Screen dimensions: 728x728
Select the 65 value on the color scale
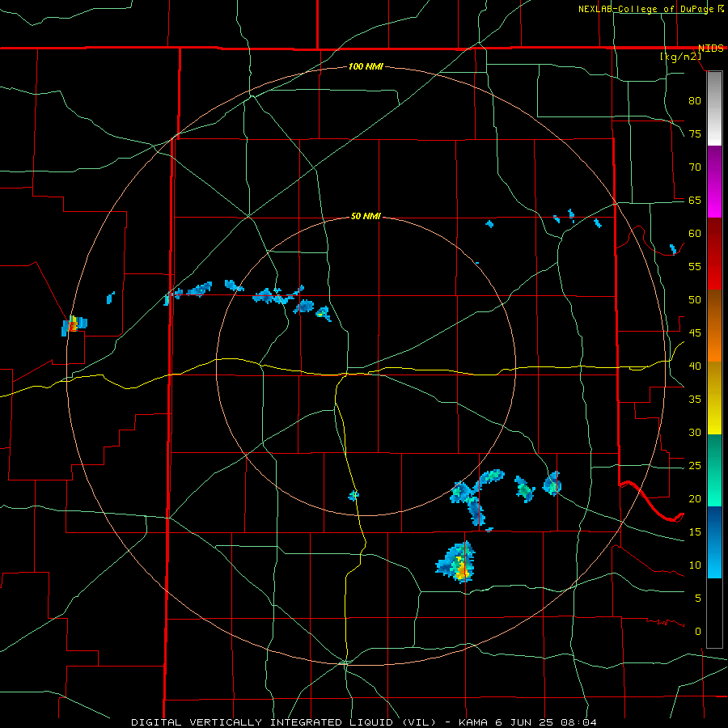pos(695,200)
